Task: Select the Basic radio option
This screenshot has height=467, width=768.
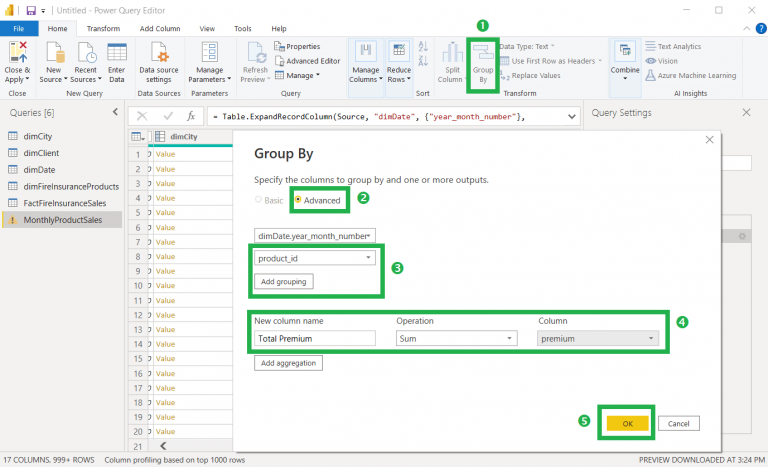Action: (x=269, y=200)
